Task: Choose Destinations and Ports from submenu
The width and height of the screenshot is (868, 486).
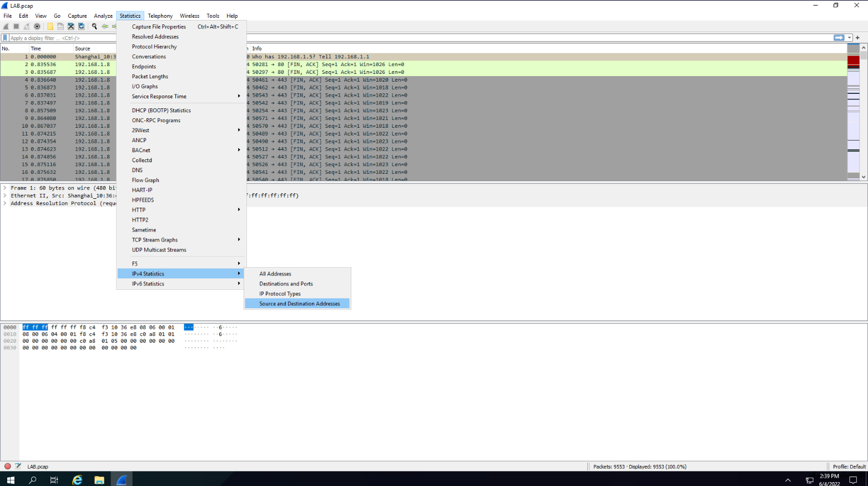Action: [x=286, y=284]
